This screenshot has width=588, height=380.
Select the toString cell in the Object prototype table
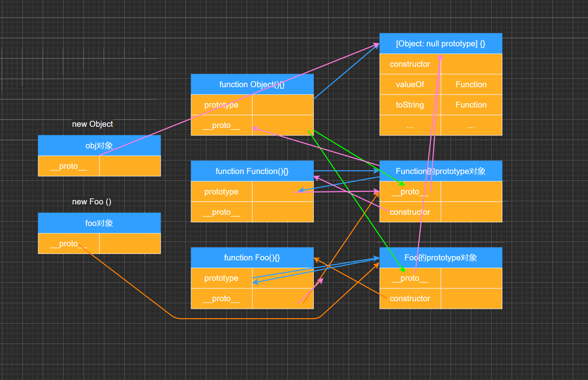coord(410,105)
